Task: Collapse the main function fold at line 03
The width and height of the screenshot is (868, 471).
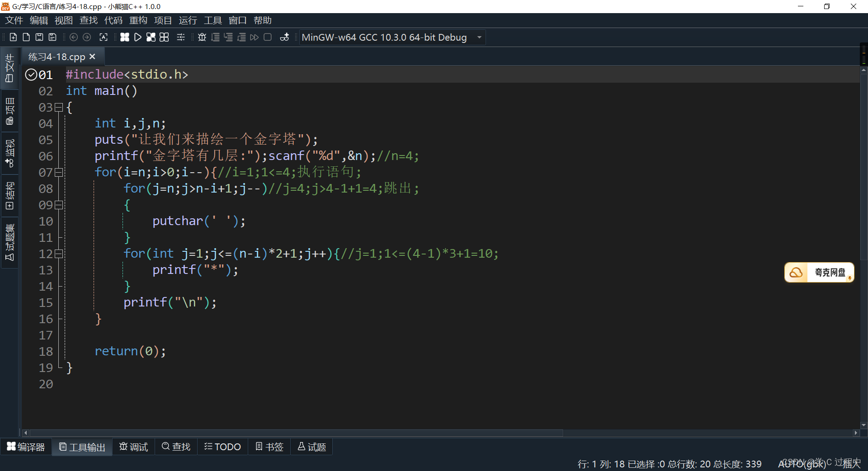Action: point(58,107)
